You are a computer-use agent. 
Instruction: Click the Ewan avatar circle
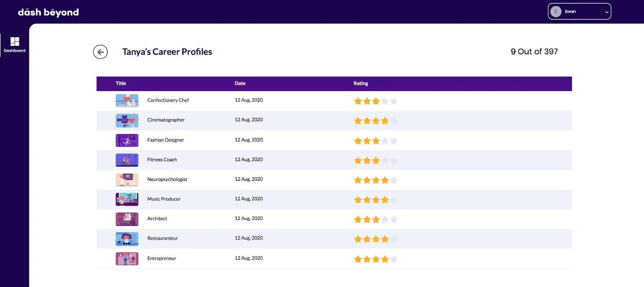pos(556,11)
